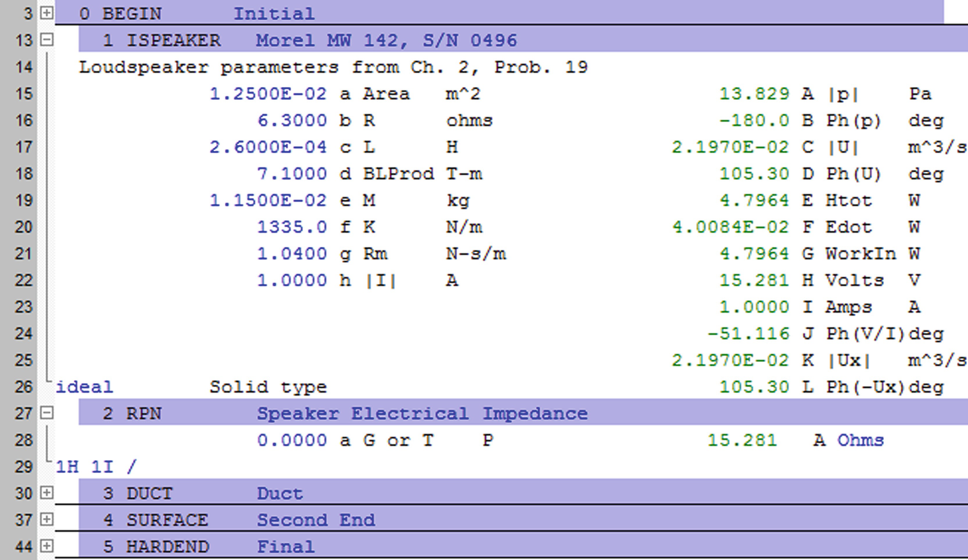Expand the 5 HARDEND Final segment
This screenshot has height=560, width=968.
[x=46, y=546]
